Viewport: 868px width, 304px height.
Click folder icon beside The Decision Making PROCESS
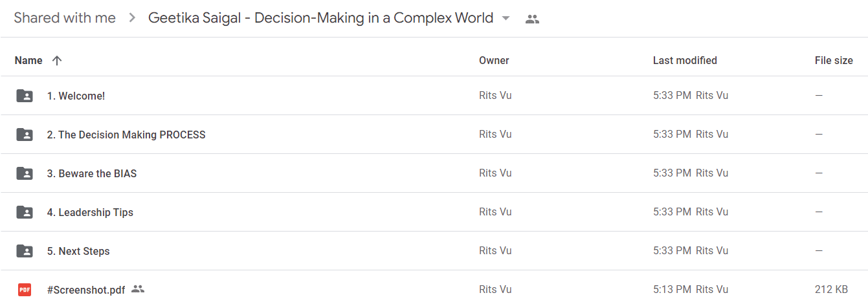25,135
